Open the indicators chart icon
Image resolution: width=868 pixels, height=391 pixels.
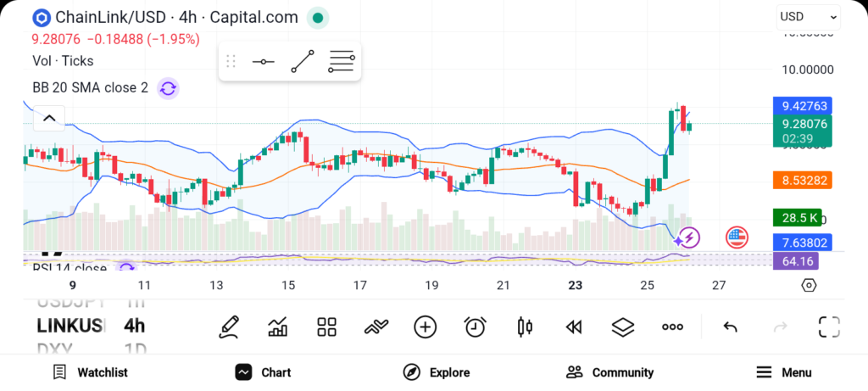[x=277, y=327]
